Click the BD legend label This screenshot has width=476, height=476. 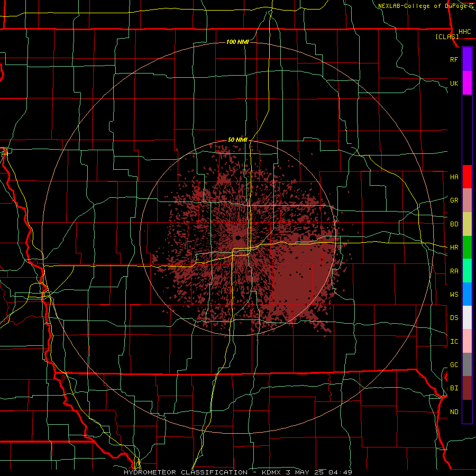coord(454,224)
